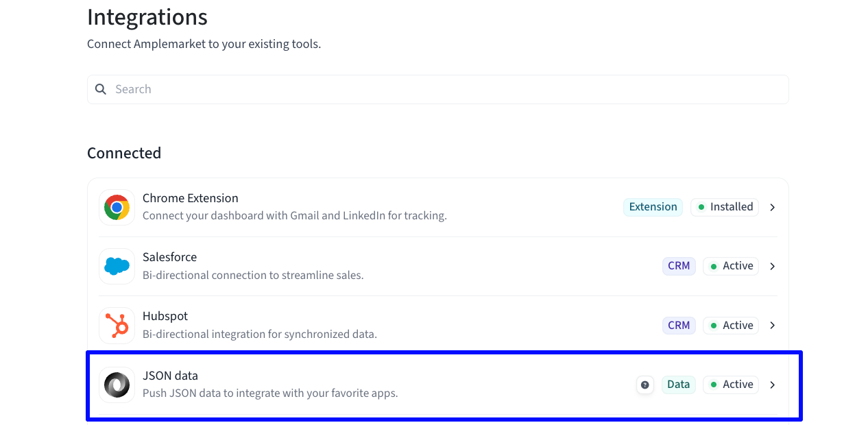This screenshot has width=868, height=425.
Task: Click the Installed status badge
Action: 725,207
